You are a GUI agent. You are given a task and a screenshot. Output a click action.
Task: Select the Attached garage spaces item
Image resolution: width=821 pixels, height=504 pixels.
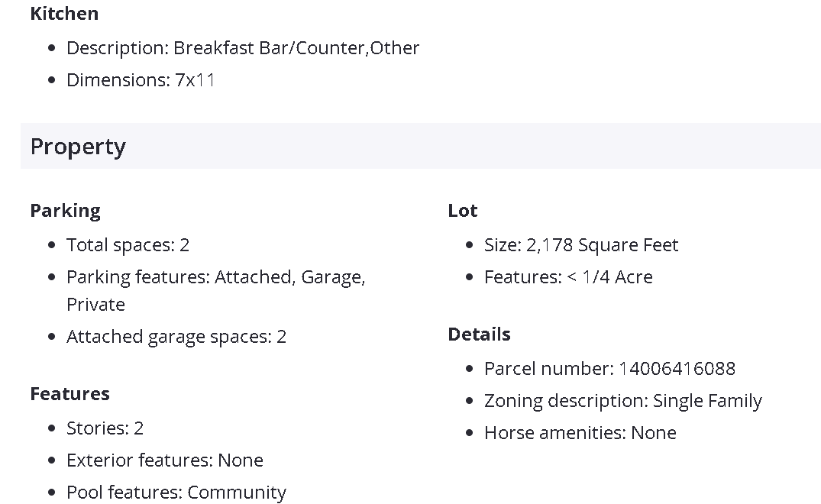coord(176,337)
